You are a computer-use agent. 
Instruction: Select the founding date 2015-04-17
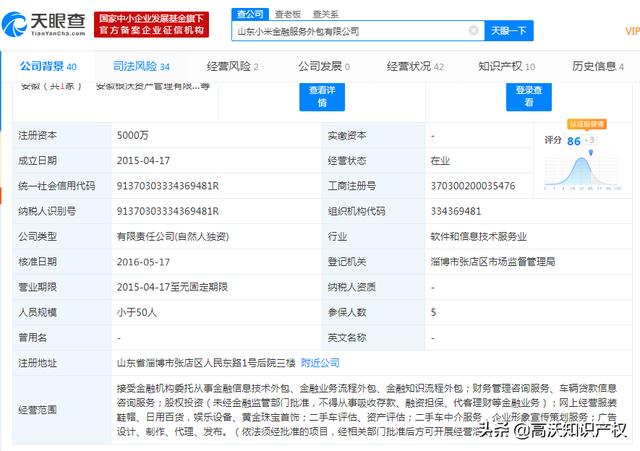[143, 161]
